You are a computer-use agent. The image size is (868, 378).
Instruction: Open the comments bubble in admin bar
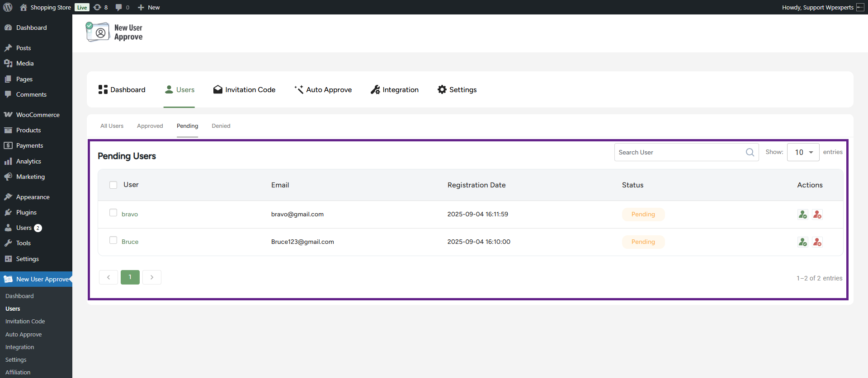point(122,7)
